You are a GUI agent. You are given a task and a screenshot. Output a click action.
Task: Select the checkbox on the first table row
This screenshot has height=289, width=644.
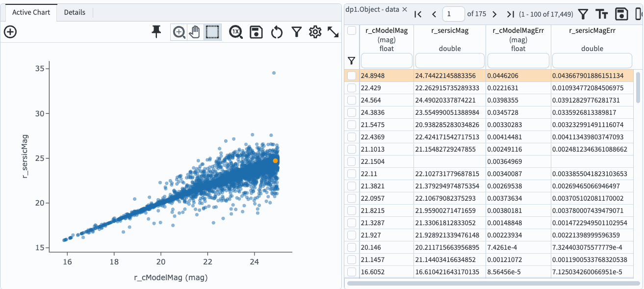pos(351,76)
